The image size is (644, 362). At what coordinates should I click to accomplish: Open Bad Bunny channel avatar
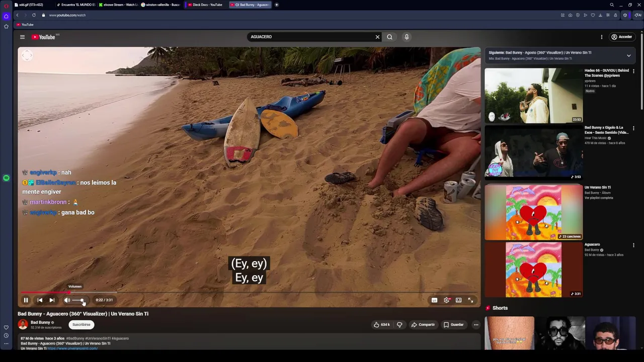click(x=23, y=325)
